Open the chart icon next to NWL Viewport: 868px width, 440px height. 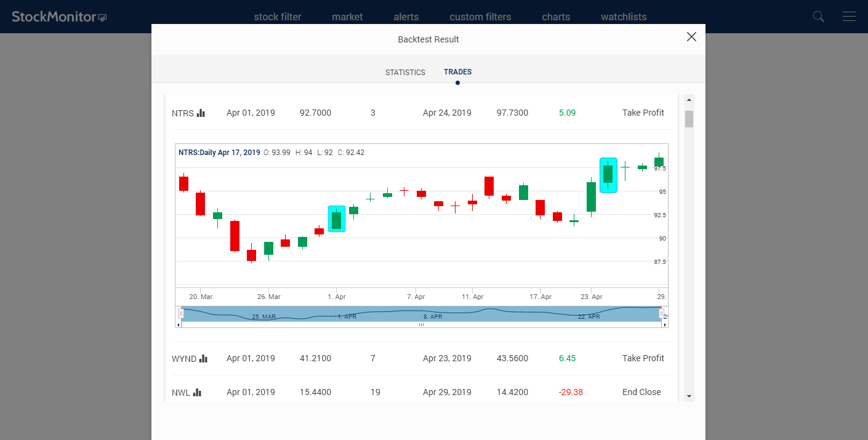coord(197,392)
